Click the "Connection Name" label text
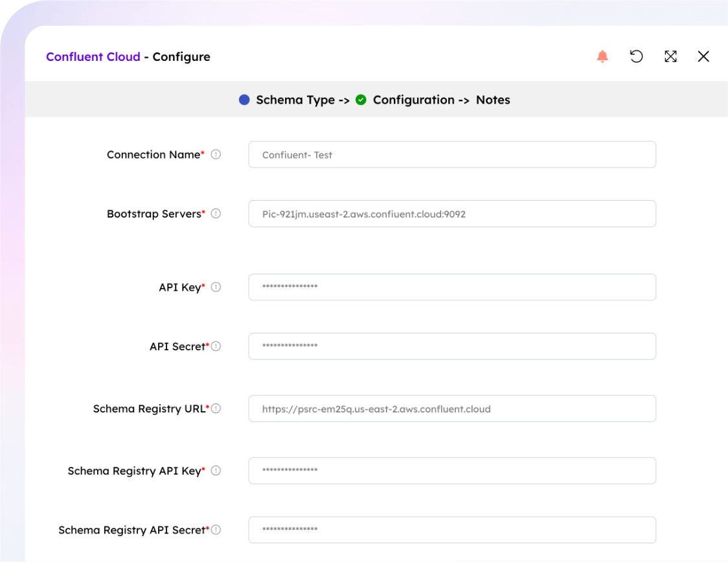 (x=154, y=155)
